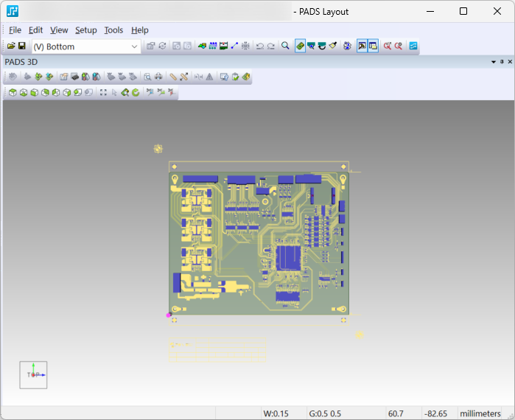Click the green Rotate refresh icon

136,93
